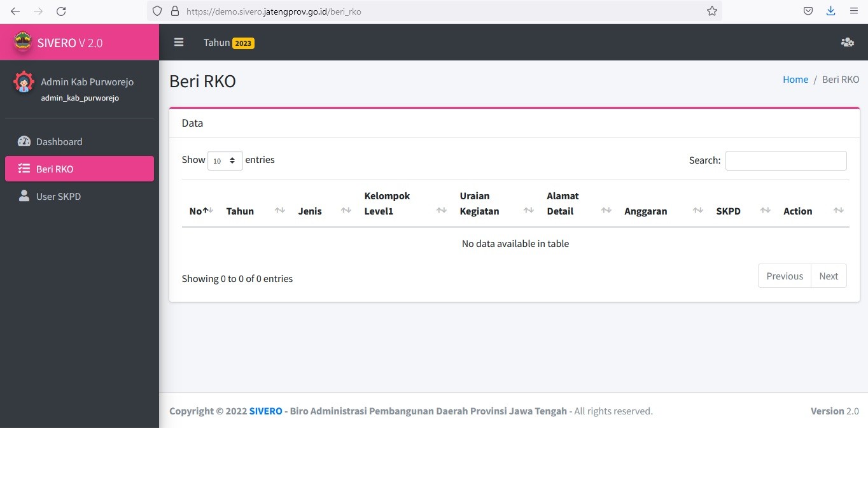
Task: Click the 'Version 2.0' footer text
Action: coord(835,411)
